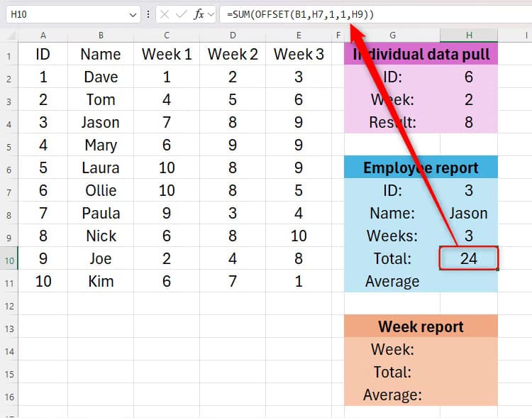The width and height of the screenshot is (532, 418).
Task: Select ID cell containing 10 in column A
Action: tap(43, 281)
